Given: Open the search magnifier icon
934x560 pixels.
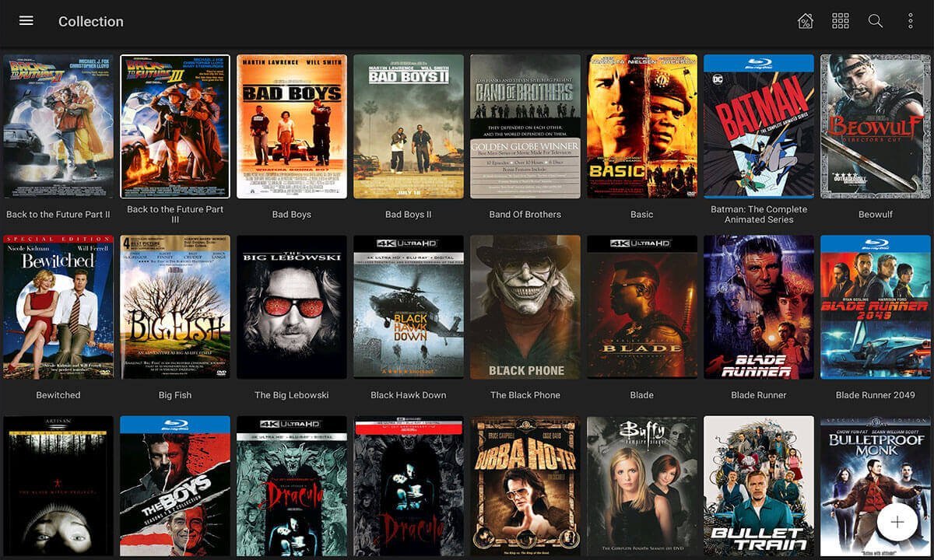Looking at the screenshot, I should [876, 21].
